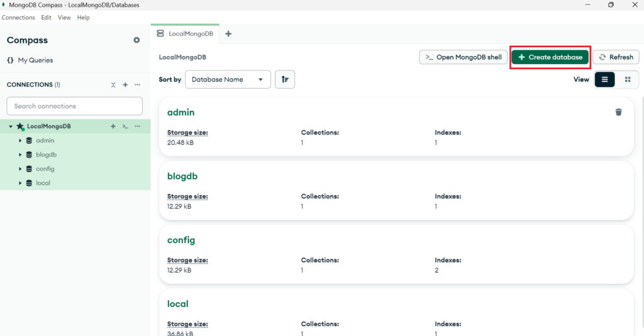The height and width of the screenshot is (336, 644).
Task: Expand the config database in sidebar
Action: 20,168
